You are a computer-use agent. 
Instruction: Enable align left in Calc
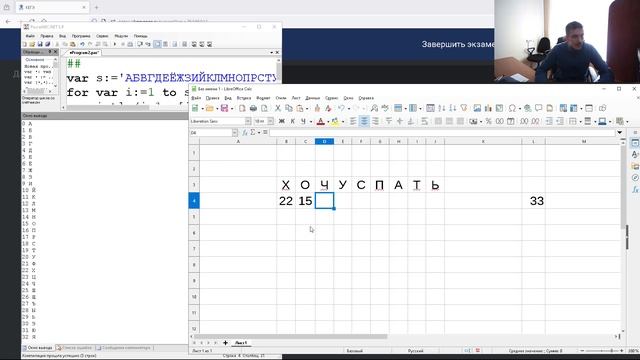tap(353, 121)
